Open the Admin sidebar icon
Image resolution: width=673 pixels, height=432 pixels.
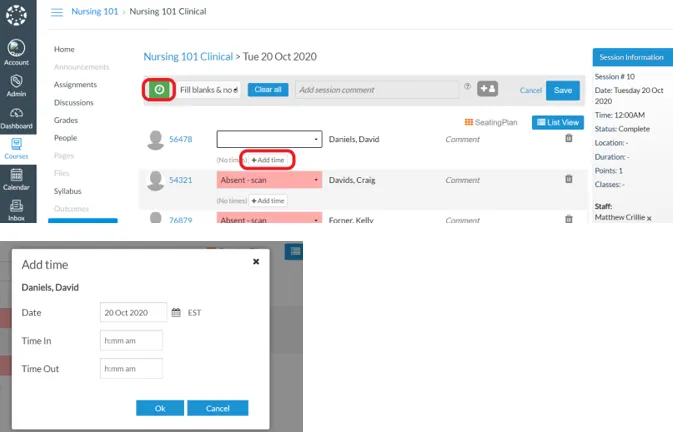click(16, 85)
